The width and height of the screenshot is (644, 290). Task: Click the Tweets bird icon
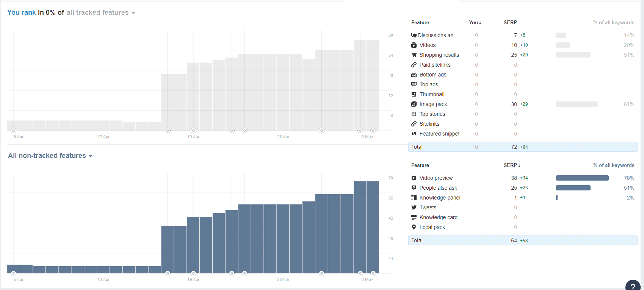[x=414, y=207]
